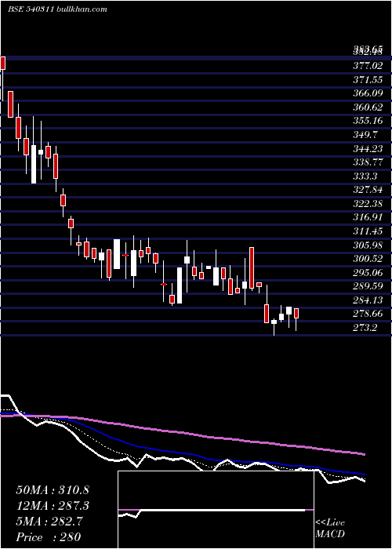Viewport: 392px width, 549px height.
Task: Click the 12MA : 287.3 readout
Action: click(x=53, y=506)
